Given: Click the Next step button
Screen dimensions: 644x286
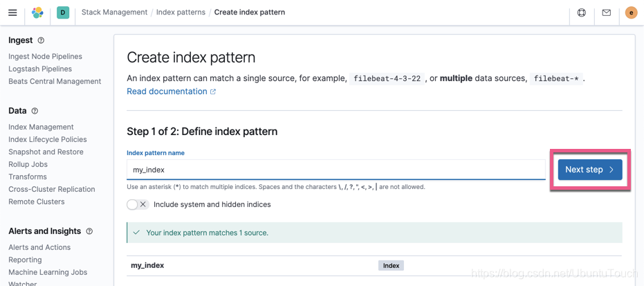Looking at the screenshot, I should [590, 170].
